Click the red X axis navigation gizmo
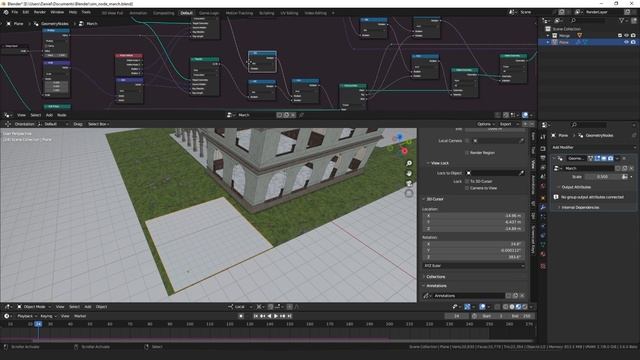 (x=404, y=151)
